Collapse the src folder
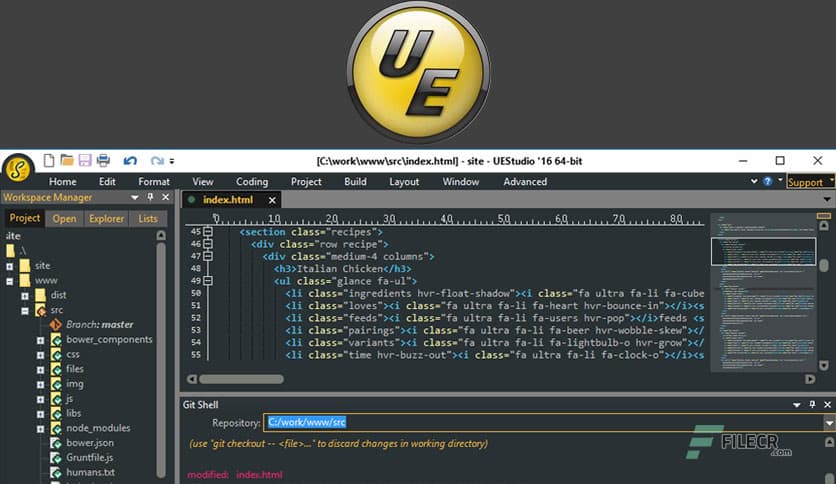The image size is (836, 484). coord(25,310)
